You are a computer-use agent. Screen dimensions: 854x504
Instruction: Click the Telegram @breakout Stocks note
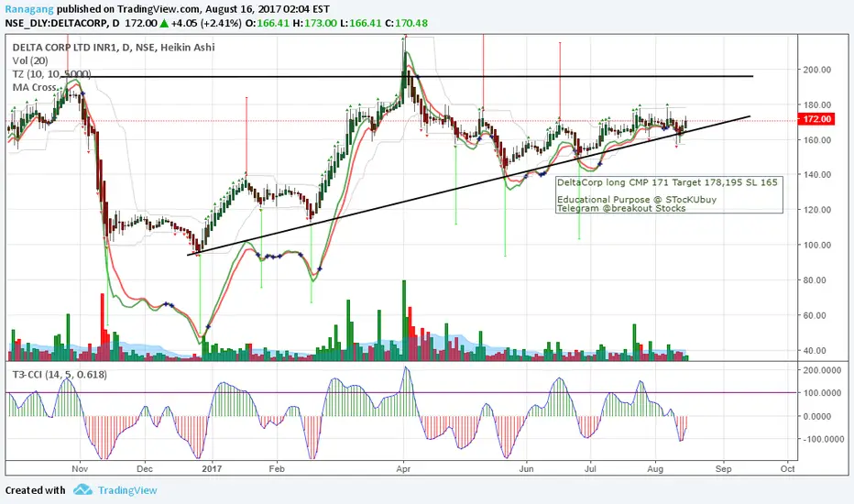click(x=621, y=208)
